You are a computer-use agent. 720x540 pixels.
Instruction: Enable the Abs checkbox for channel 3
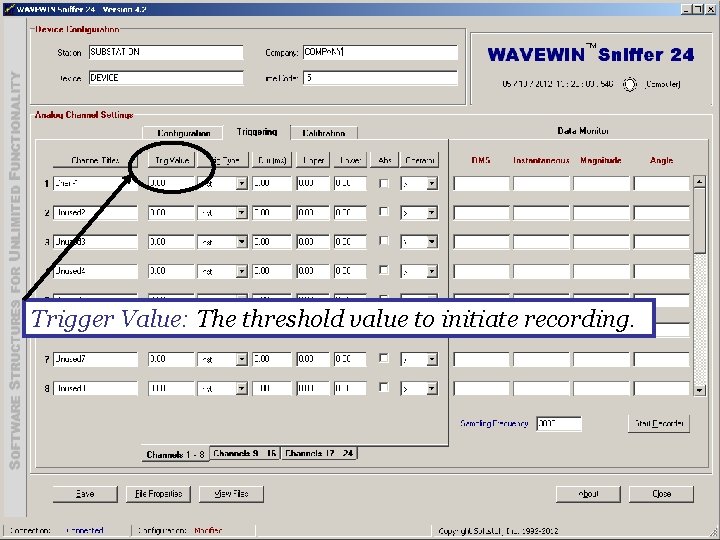coord(383,241)
